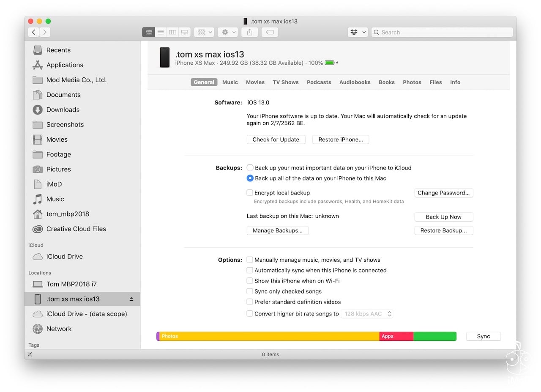Switch Finder to list view
The height and width of the screenshot is (392, 541).
tap(161, 32)
